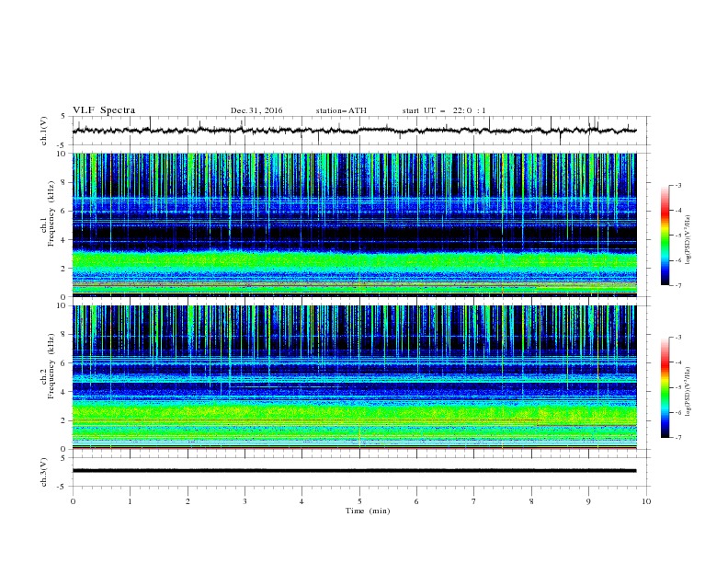Click the "VLF Spectra" plot title

pos(104,110)
